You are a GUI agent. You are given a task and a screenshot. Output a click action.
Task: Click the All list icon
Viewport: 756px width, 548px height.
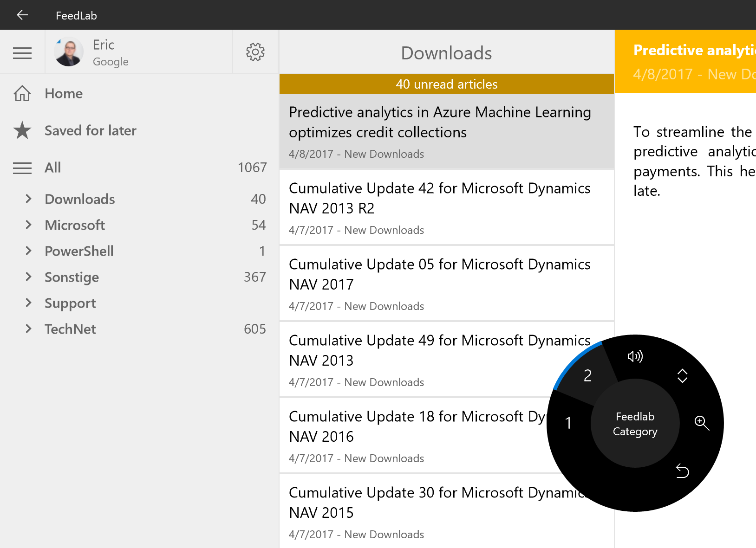pos(22,168)
